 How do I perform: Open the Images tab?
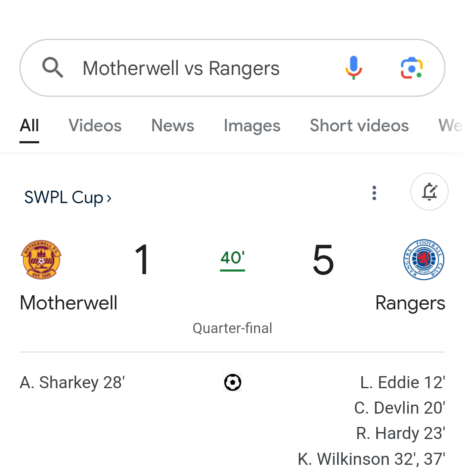pyautogui.click(x=252, y=126)
